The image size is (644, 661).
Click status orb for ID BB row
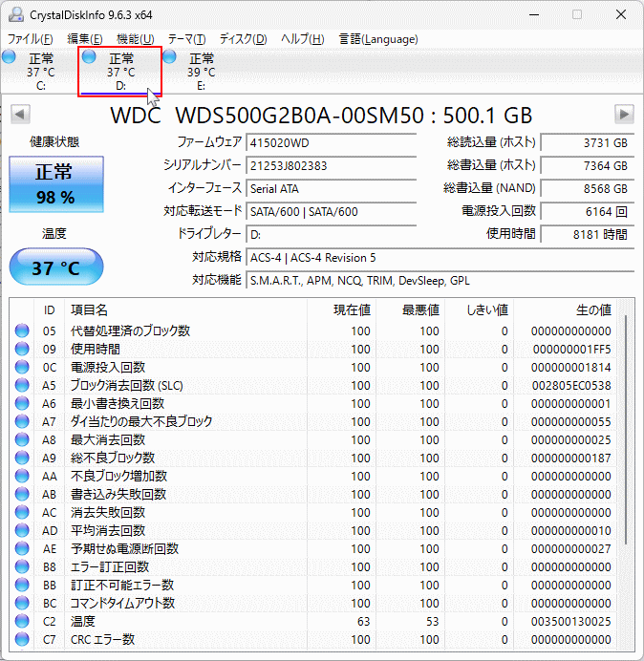[x=22, y=586]
